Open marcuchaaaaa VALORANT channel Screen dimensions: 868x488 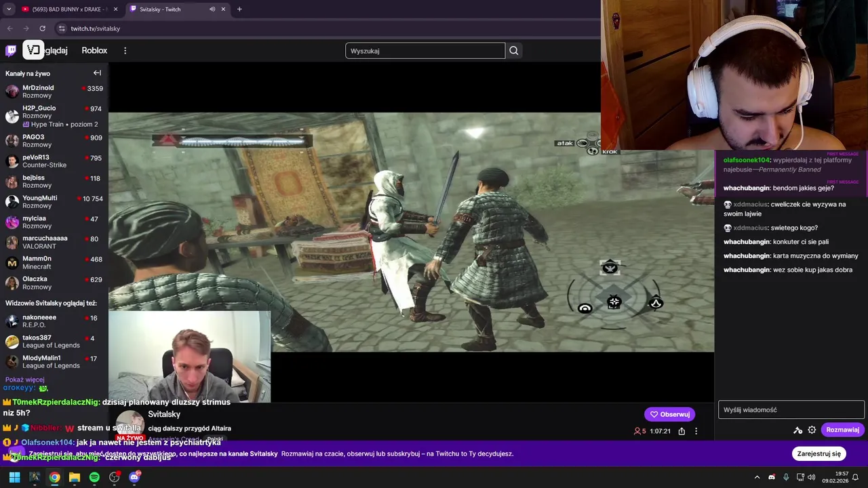coord(54,243)
